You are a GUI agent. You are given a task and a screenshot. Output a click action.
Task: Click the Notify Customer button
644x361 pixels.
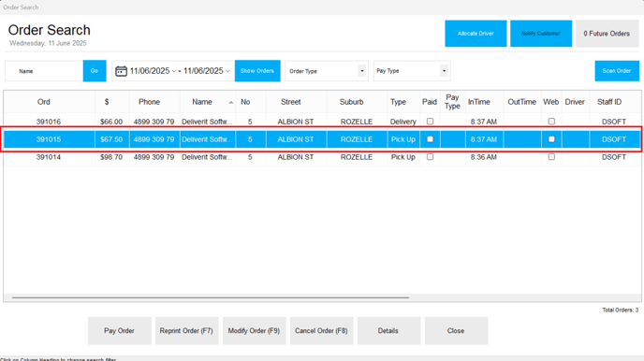point(541,34)
